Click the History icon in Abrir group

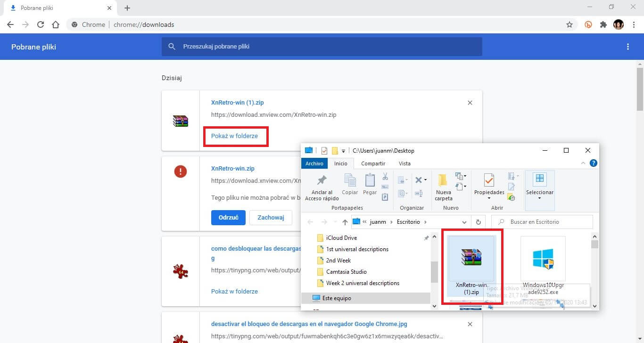click(512, 197)
